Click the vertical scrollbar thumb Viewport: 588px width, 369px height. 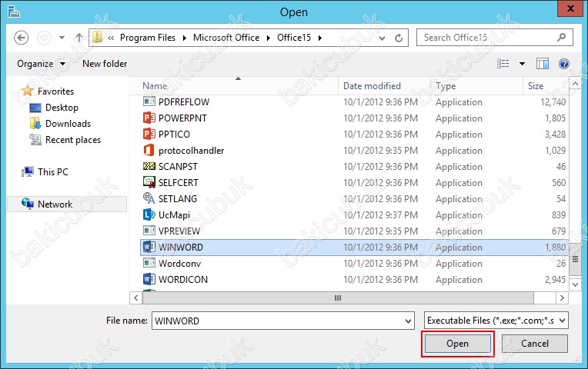(x=575, y=260)
